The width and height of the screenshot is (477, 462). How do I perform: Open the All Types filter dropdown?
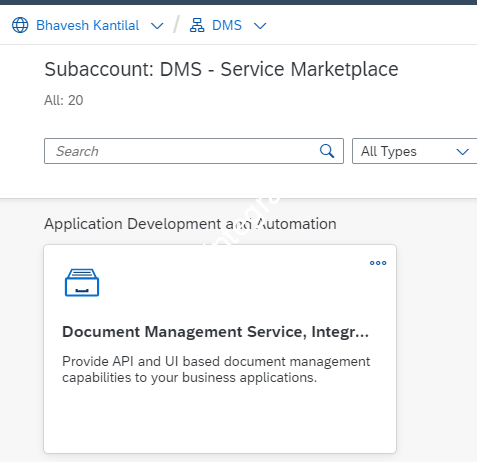pos(414,151)
